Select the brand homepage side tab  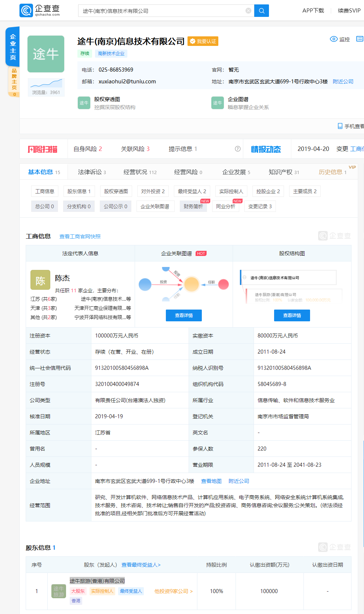[14, 81]
